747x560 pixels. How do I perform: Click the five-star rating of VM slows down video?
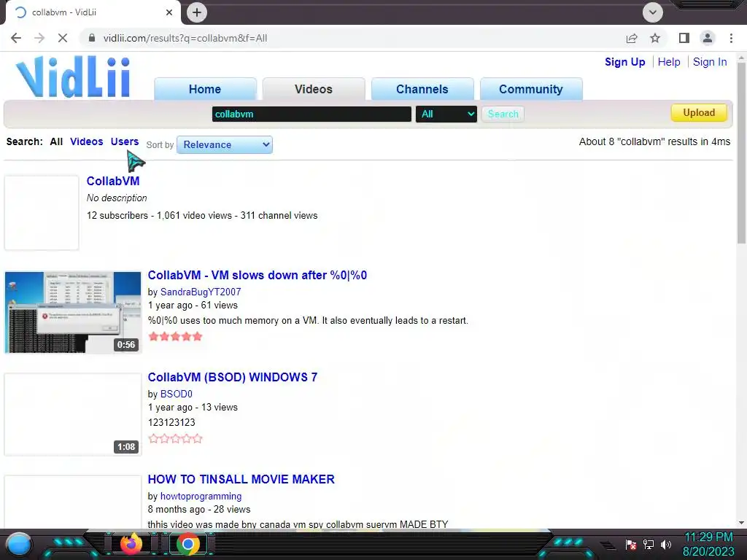pos(175,337)
